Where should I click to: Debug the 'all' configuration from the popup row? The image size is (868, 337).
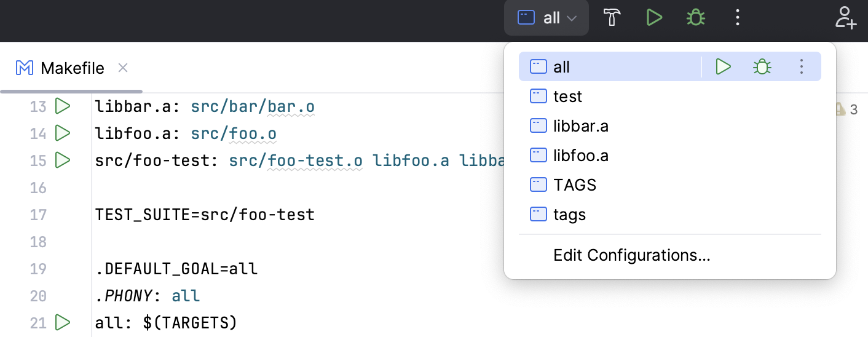(x=762, y=66)
